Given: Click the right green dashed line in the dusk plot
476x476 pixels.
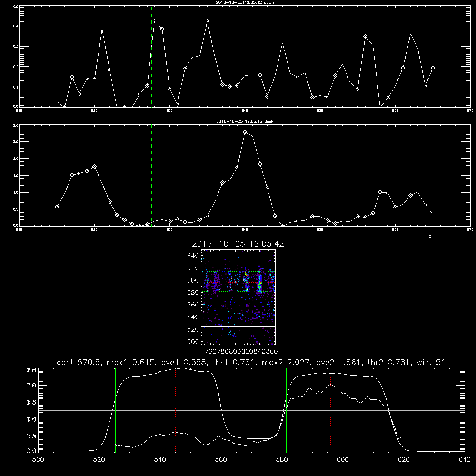Looking at the screenshot, I should [x=263, y=176].
